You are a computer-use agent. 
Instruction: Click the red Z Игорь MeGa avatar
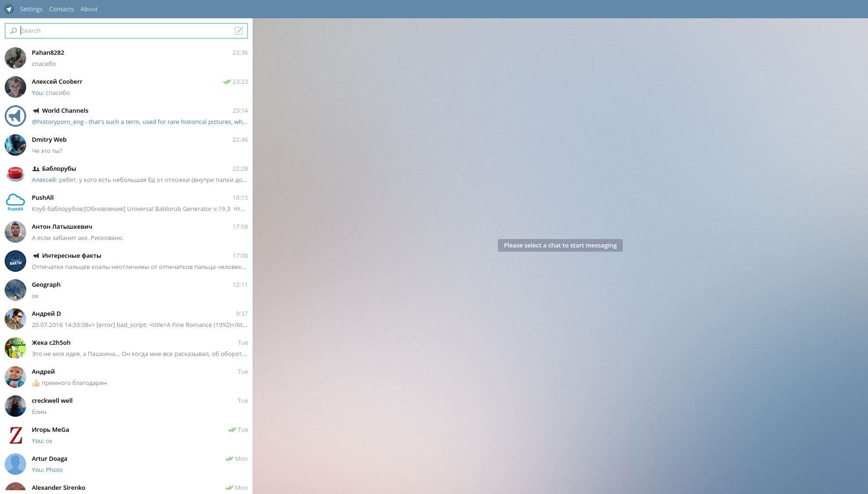click(x=15, y=435)
